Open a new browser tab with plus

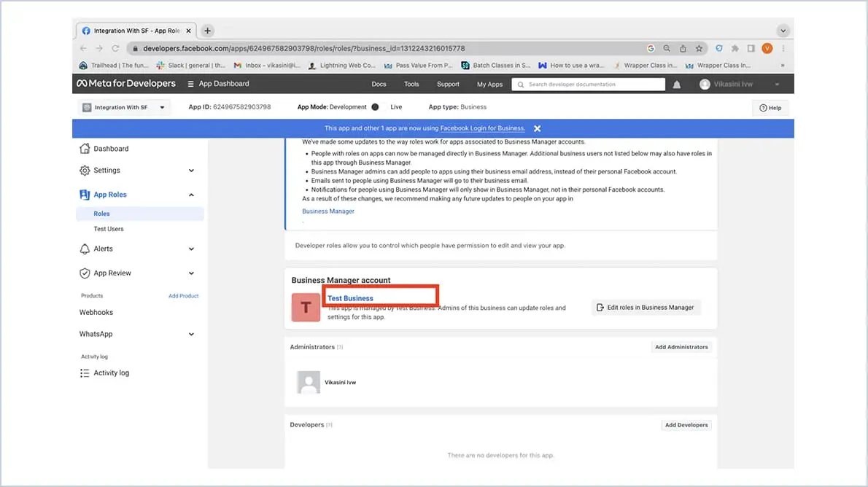pos(208,31)
